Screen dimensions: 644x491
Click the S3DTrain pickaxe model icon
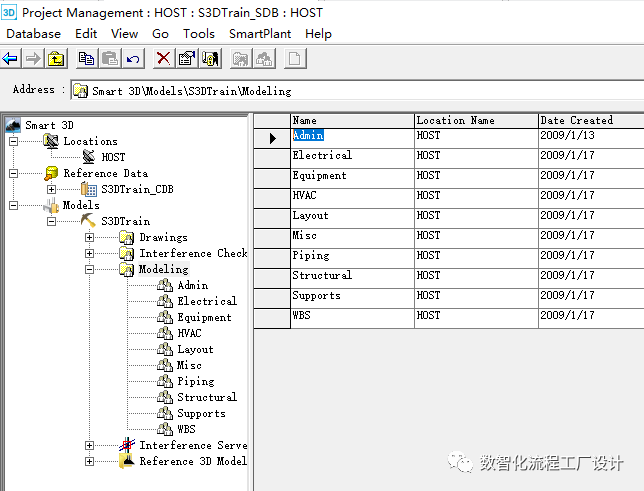pyautogui.click(x=88, y=221)
